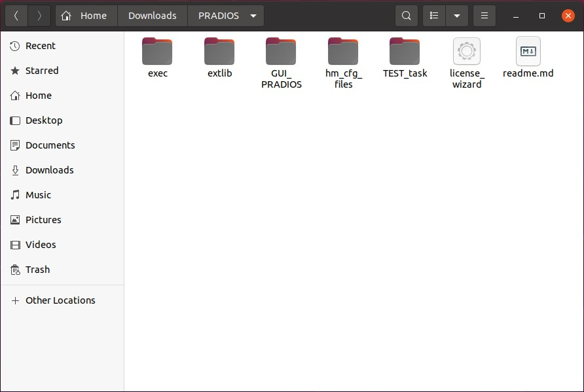Go back with the left arrow button
Screen dimensions: 584x392
16,16
